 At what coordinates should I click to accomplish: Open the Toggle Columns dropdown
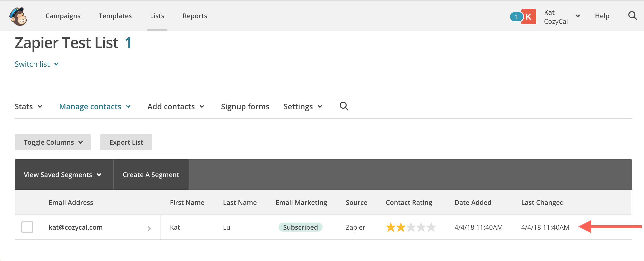click(53, 142)
